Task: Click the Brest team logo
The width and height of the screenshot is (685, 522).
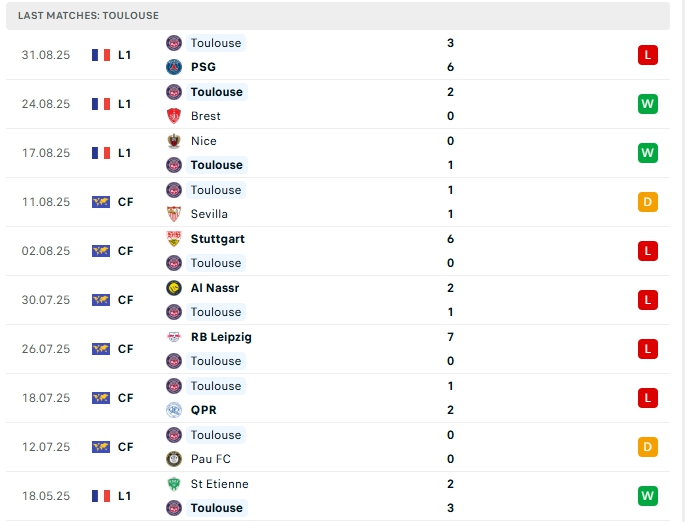Action: click(x=174, y=116)
